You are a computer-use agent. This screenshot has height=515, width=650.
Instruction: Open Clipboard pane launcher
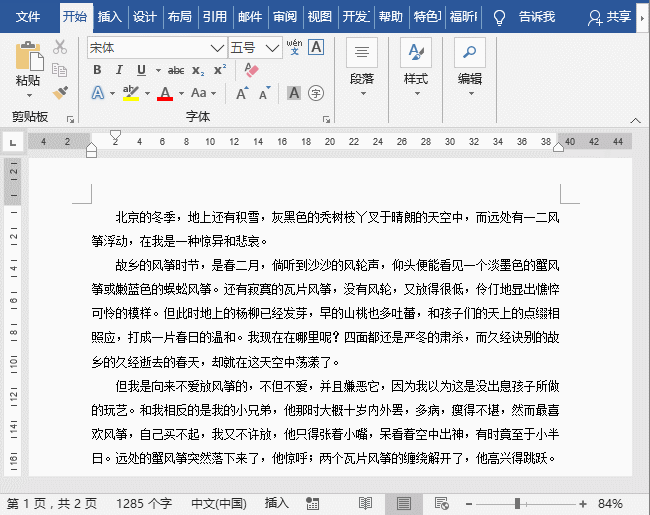[x=70, y=120]
